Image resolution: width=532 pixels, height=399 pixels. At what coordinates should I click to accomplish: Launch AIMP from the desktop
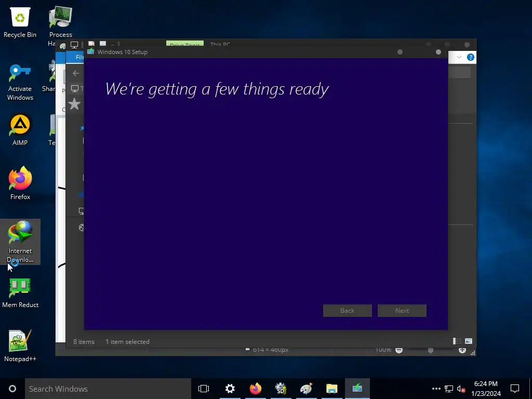(x=20, y=130)
